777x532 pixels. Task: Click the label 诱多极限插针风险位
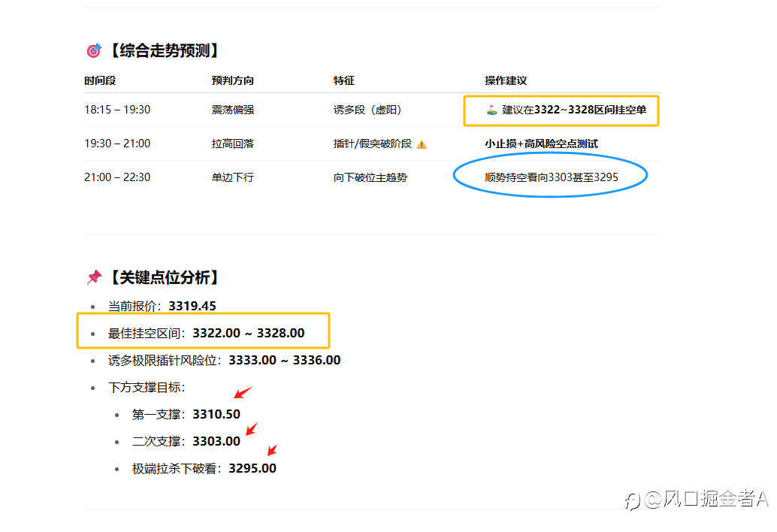pos(162,360)
